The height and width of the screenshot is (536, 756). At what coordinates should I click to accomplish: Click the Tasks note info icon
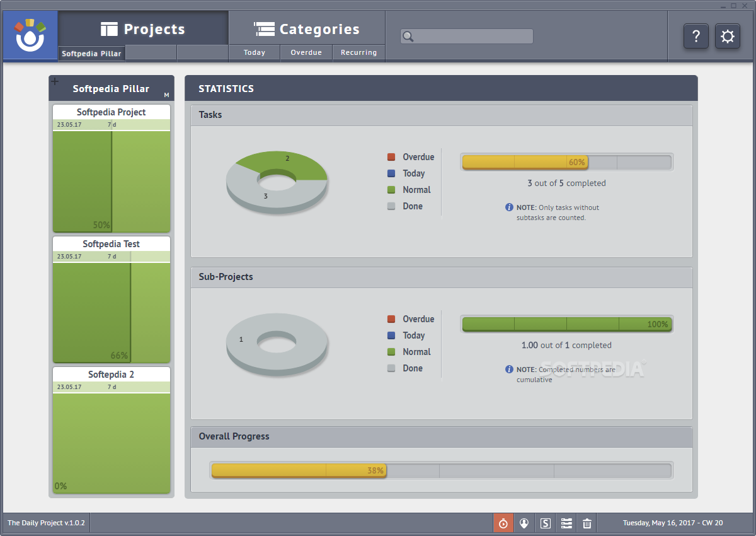click(x=509, y=207)
